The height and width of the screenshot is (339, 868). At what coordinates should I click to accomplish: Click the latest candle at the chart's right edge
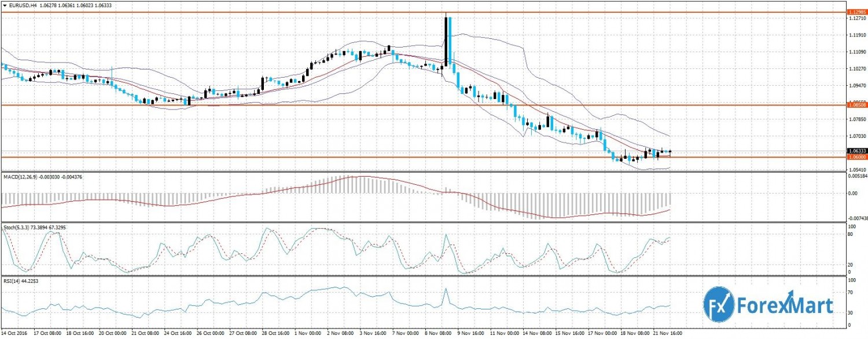coord(670,151)
